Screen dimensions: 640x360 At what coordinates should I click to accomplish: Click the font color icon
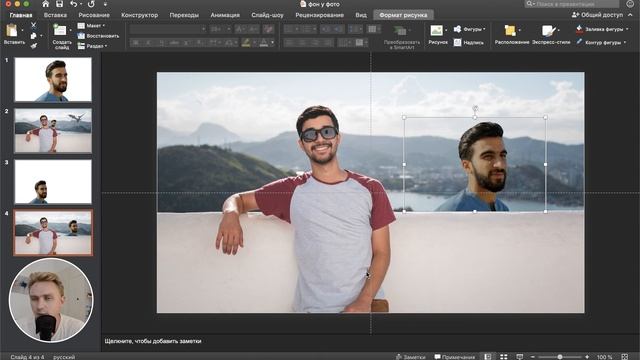pos(264,42)
